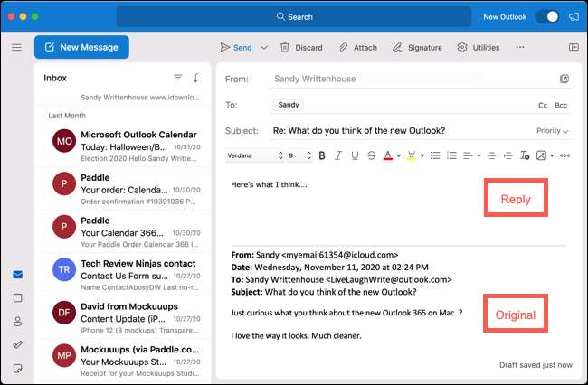Open the red font color picker
Screen dimensions: 588x385
click(387, 155)
